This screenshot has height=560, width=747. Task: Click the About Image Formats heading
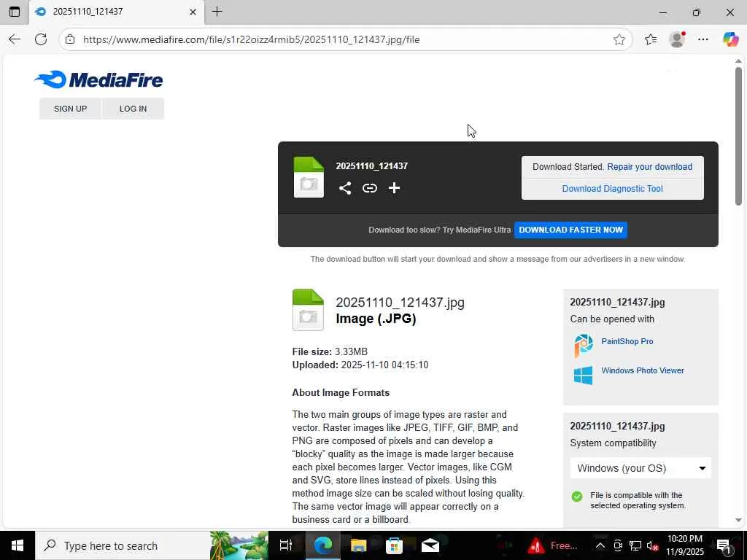pos(341,392)
